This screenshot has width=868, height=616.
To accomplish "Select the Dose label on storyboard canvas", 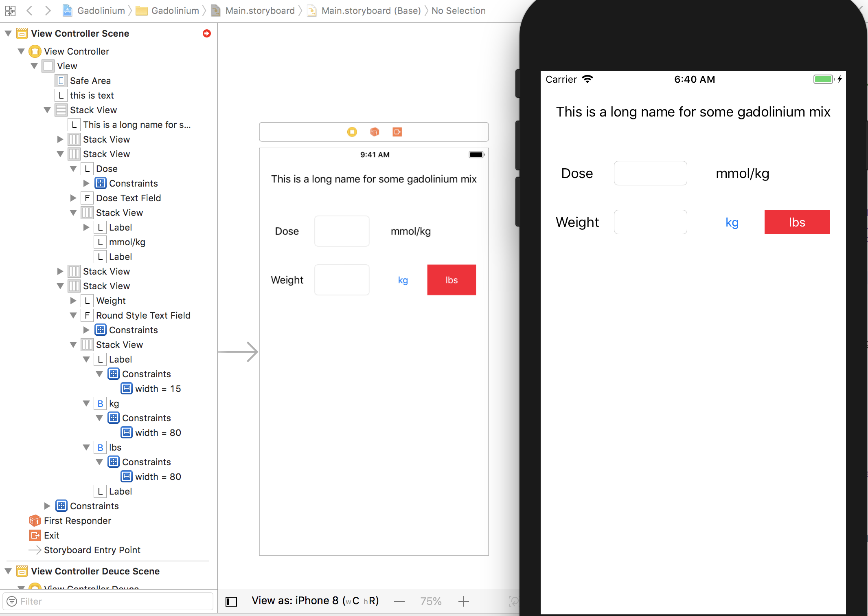I will (x=287, y=231).
